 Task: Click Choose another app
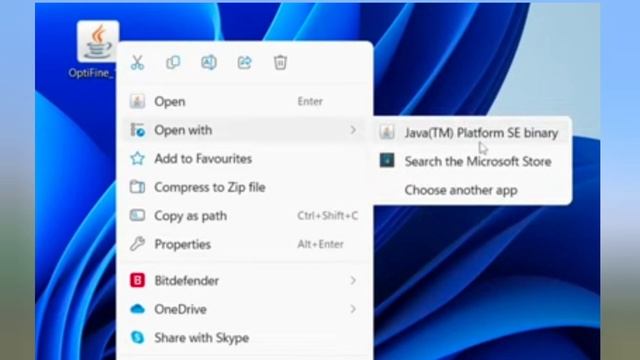point(472,190)
